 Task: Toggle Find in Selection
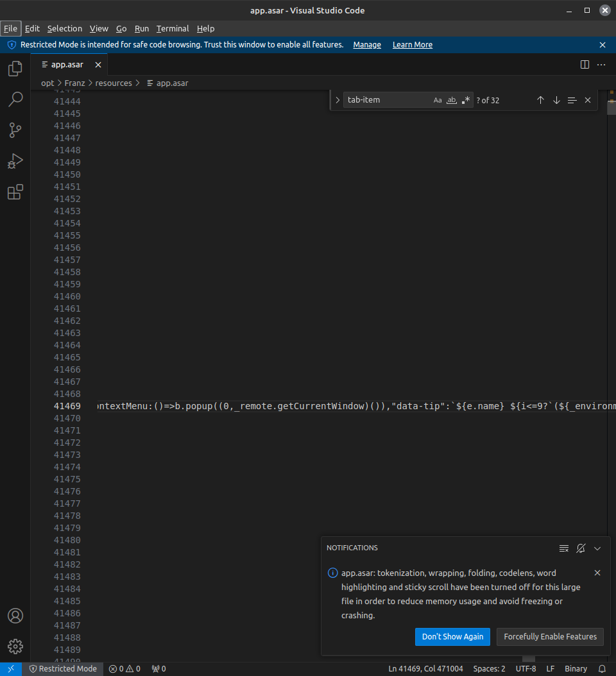[x=572, y=100]
